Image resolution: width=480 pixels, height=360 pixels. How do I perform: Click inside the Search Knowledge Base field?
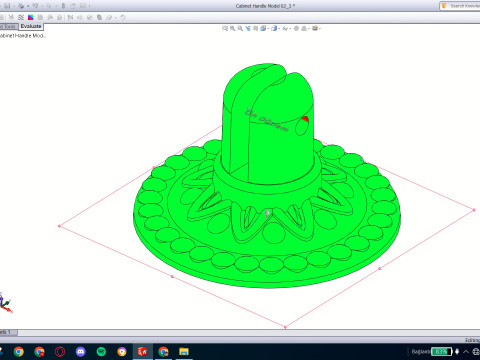coord(463,6)
